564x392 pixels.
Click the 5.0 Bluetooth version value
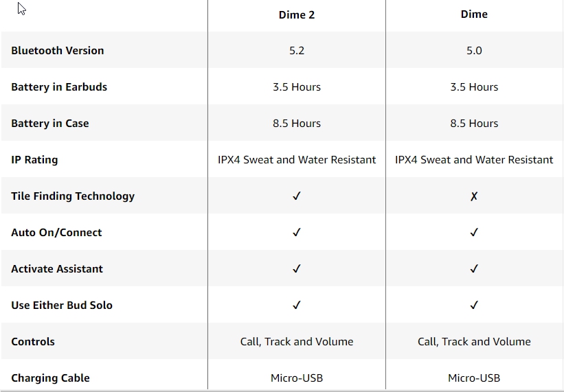point(474,51)
